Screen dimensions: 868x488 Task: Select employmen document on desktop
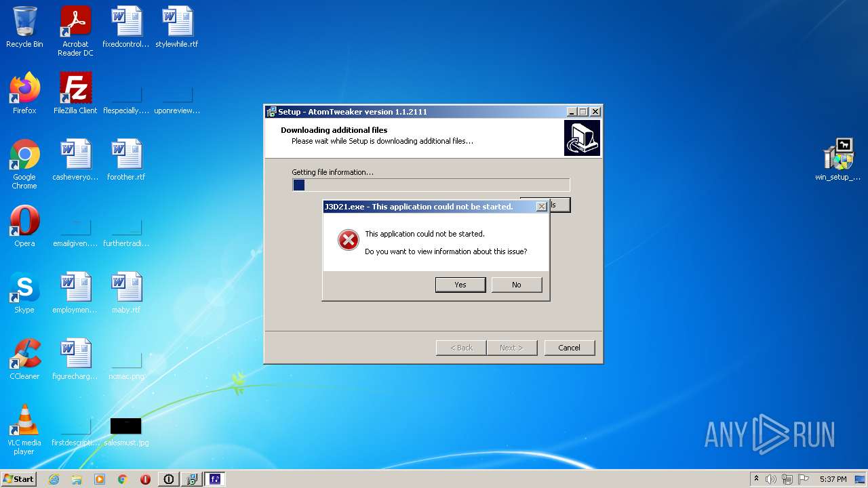pos(75,293)
